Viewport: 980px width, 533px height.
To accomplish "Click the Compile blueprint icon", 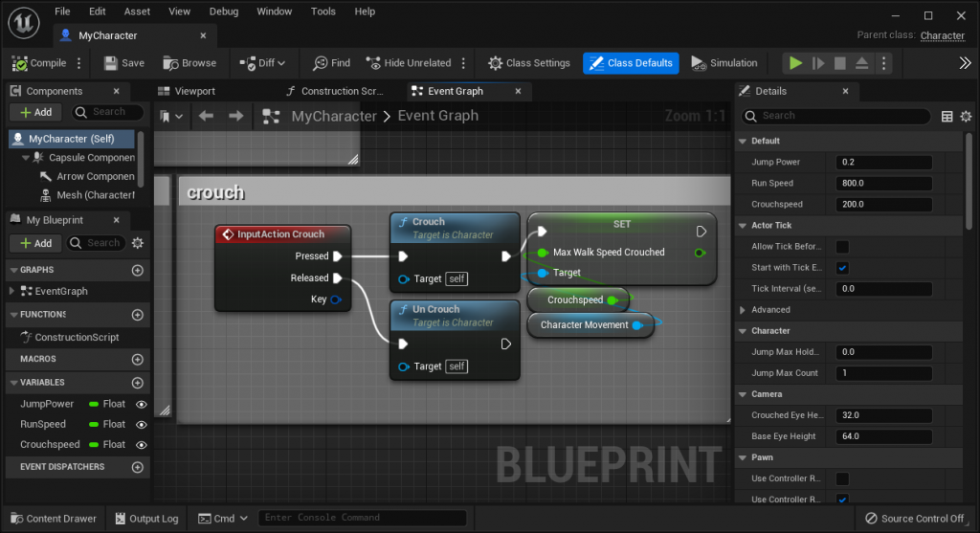I will [20, 63].
